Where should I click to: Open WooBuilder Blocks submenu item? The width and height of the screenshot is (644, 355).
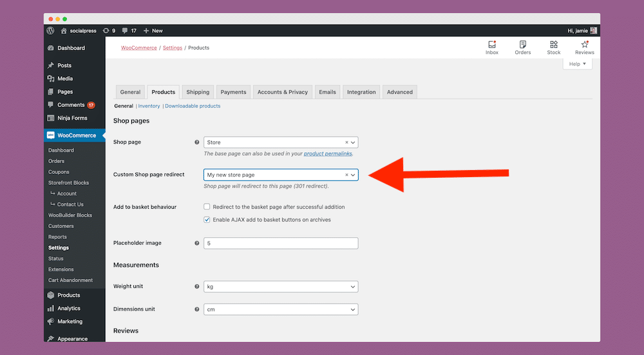tap(70, 215)
